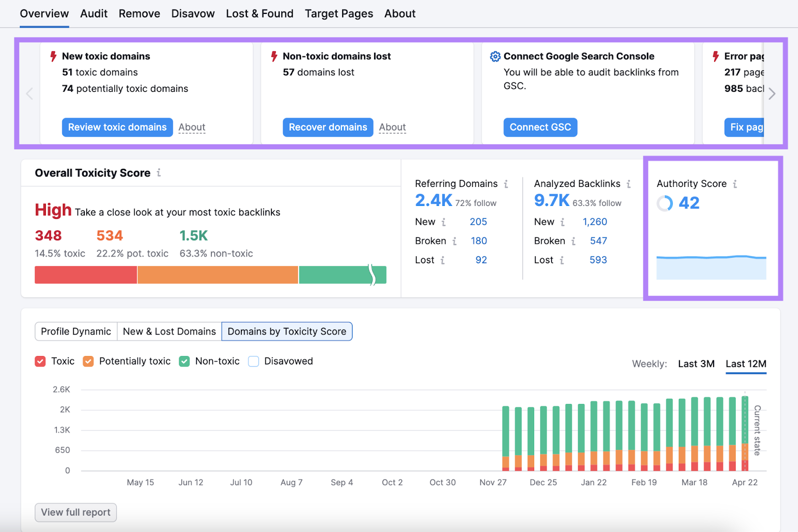This screenshot has width=798, height=532.
Task: Click the info icon next to Broken under Referring Domains
Action: tap(454, 241)
